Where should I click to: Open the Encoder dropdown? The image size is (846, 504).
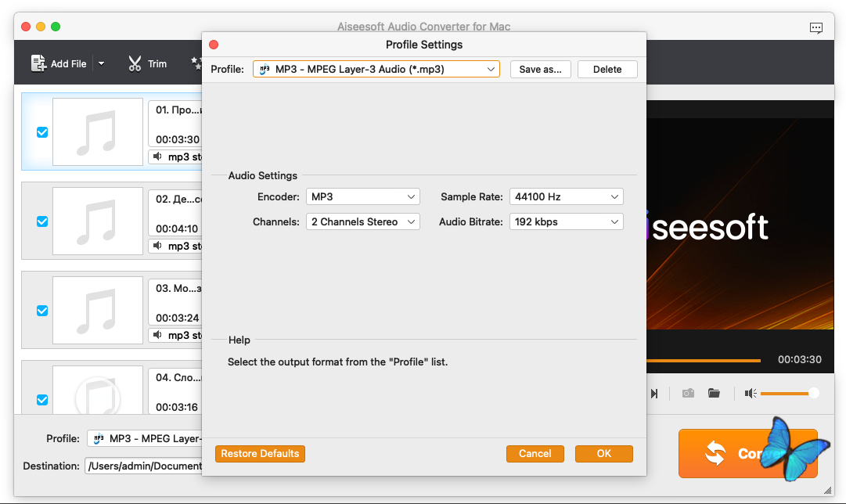362,196
